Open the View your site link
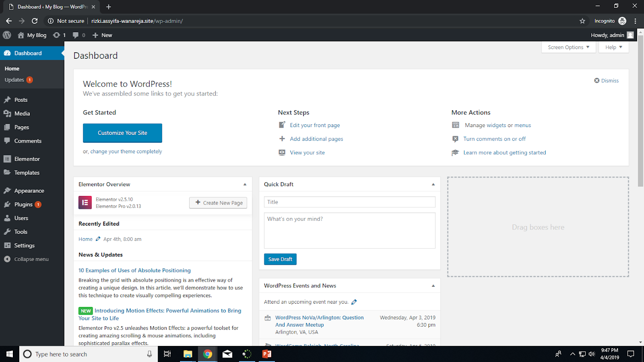The height and width of the screenshot is (362, 644). pos(308,153)
